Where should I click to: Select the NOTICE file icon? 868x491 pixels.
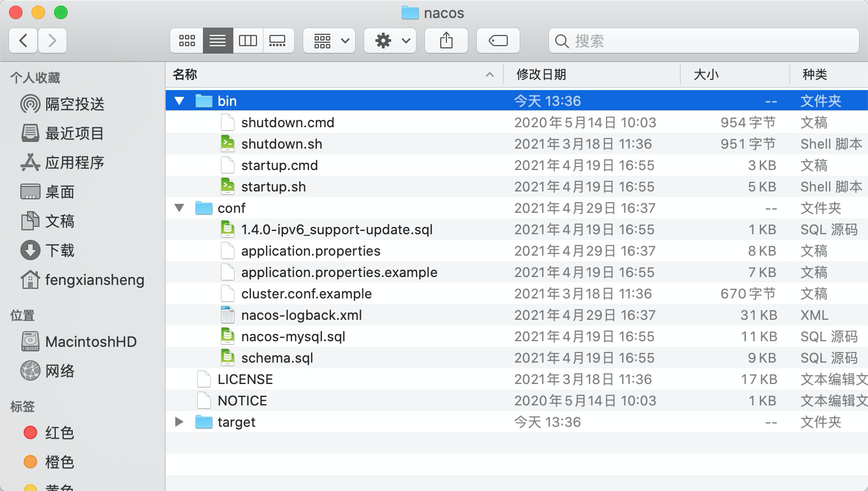tap(203, 400)
